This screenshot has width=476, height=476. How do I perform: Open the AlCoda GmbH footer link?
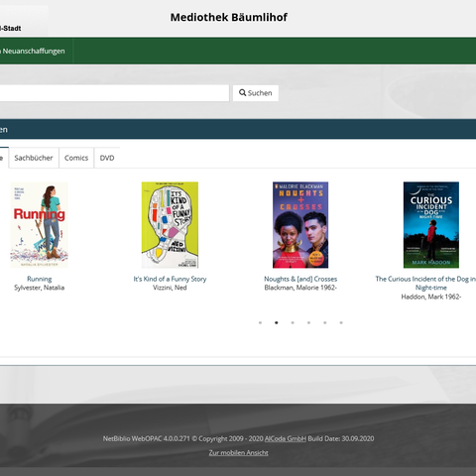point(286,438)
